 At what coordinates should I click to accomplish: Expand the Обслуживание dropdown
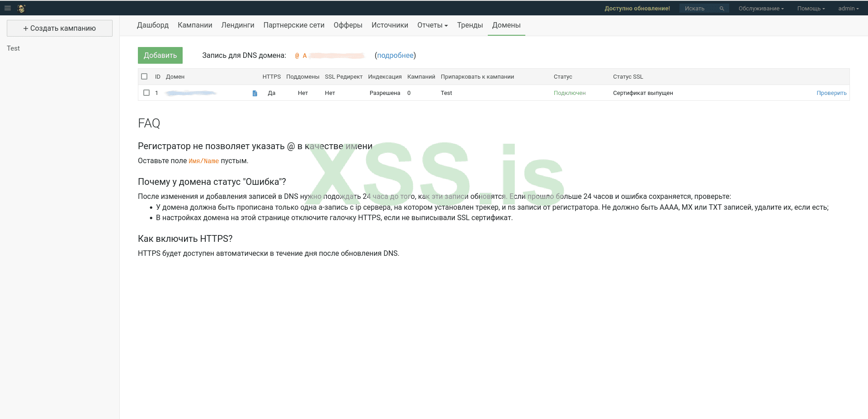(x=761, y=9)
